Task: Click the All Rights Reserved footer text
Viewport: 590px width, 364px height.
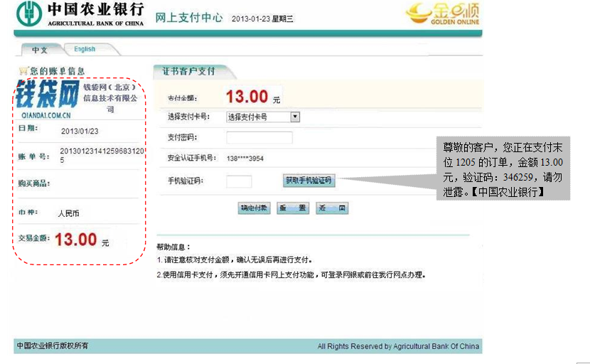Action: pos(398,346)
